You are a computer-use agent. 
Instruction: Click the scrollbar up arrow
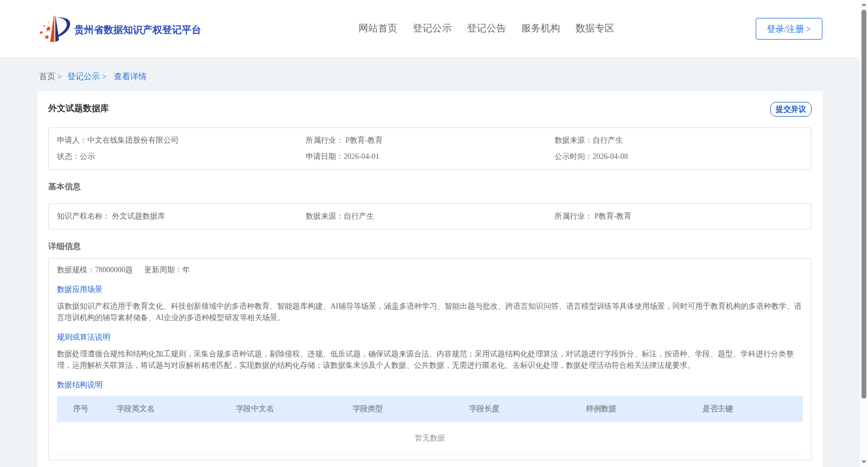[864, 4]
